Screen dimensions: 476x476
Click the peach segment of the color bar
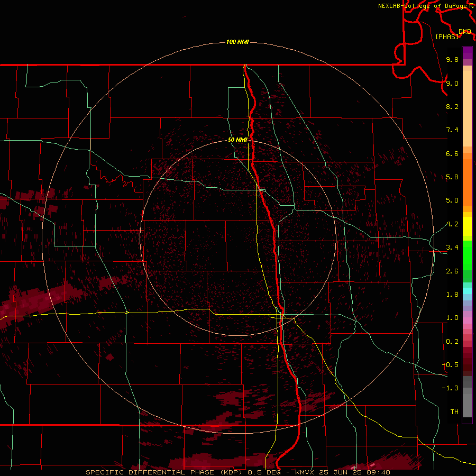467,109
